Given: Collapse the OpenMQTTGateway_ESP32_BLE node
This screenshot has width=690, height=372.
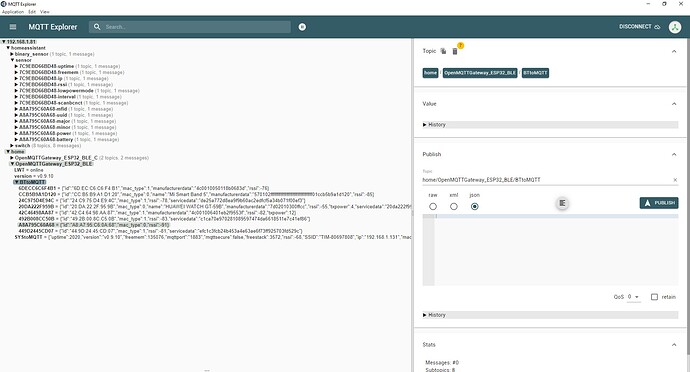Looking at the screenshot, I should click(12, 164).
